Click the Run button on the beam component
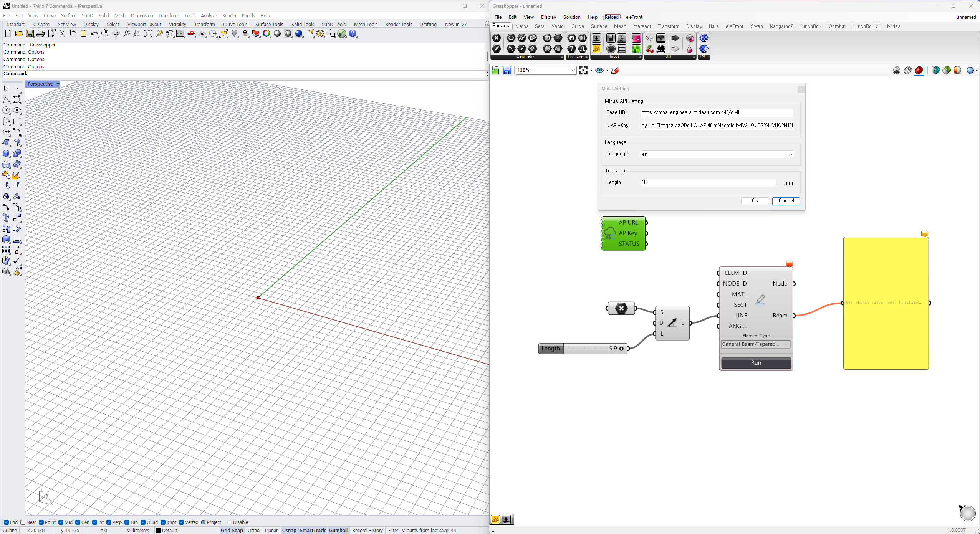 coord(756,363)
